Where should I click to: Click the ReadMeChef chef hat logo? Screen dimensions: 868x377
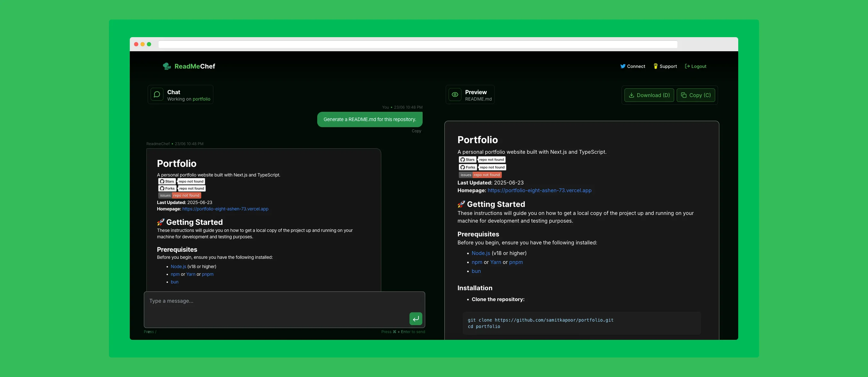167,66
